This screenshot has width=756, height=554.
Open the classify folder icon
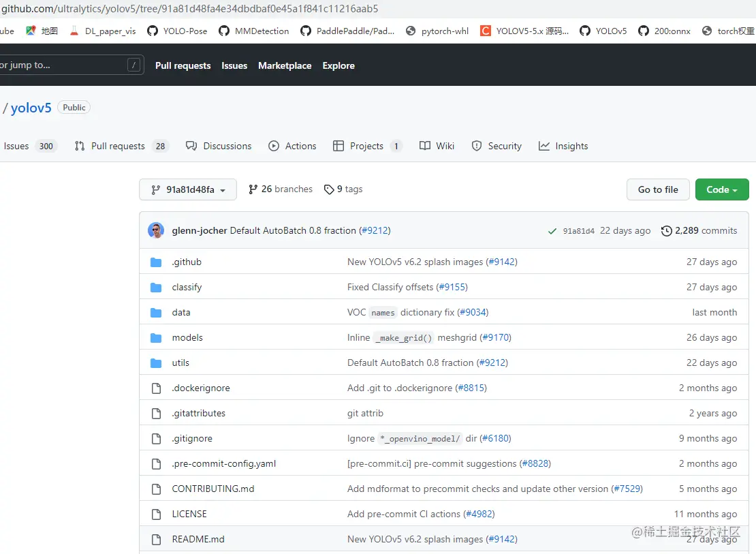tap(156, 288)
